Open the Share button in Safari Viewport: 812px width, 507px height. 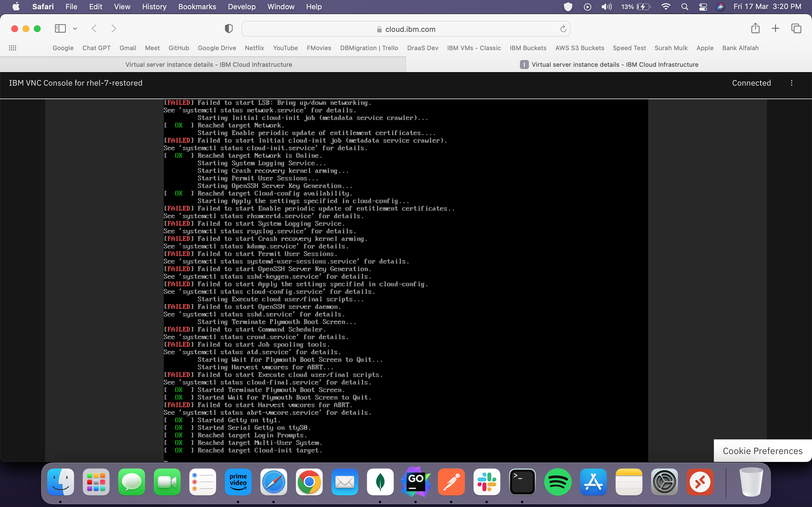pyautogui.click(x=755, y=28)
